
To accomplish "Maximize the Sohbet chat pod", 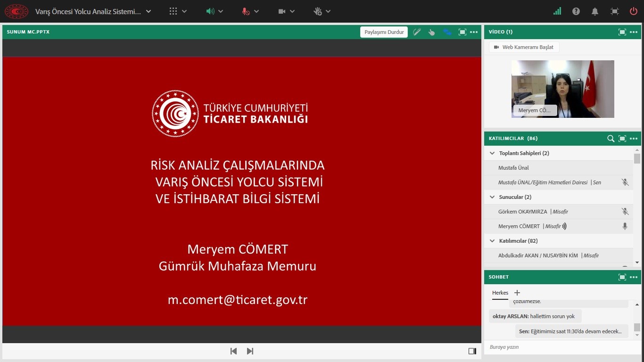I will point(622,277).
